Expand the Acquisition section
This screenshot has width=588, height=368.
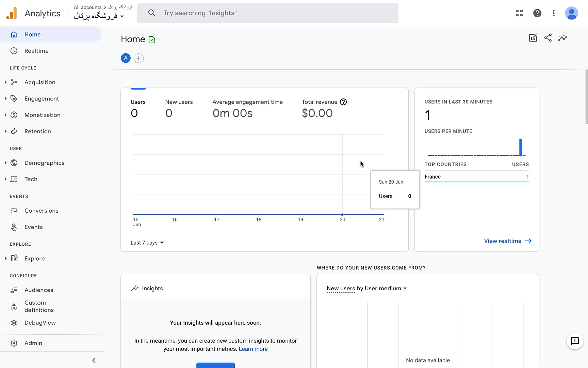[x=5, y=82]
